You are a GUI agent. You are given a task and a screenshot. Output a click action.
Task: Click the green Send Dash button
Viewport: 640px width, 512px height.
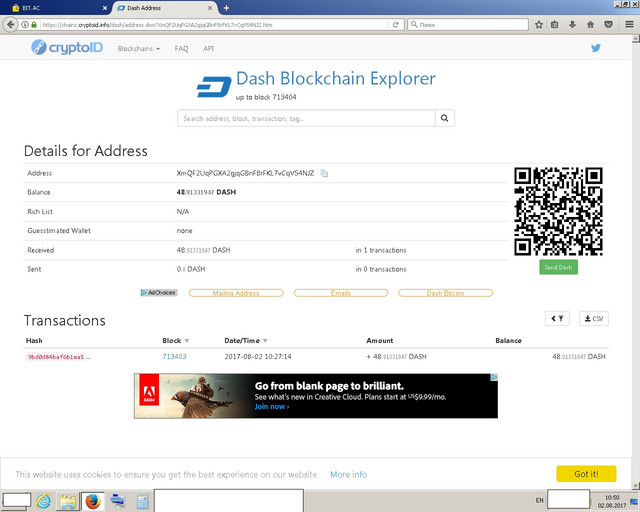click(558, 267)
